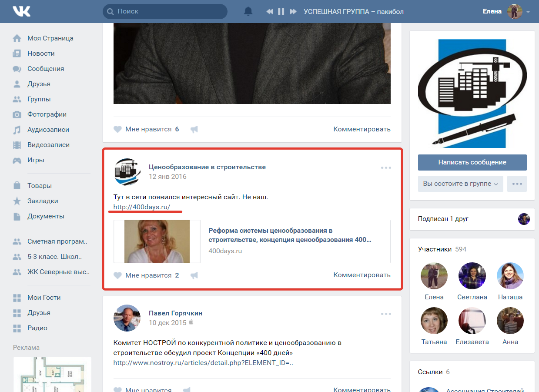Open Павел Горячкин profile name
The height and width of the screenshot is (392, 539).
pyautogui.click(x=175, y=313)
